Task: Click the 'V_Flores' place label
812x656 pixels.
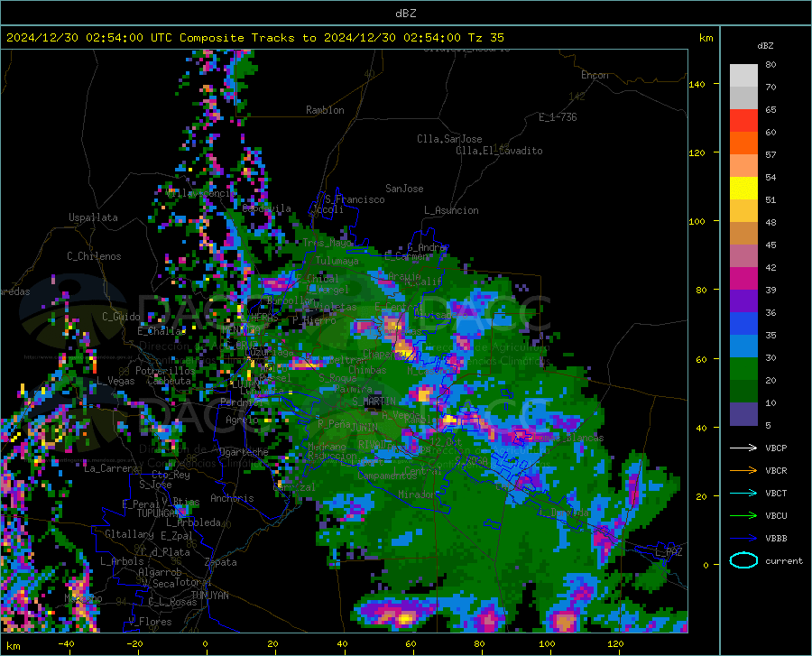Action: pyautogui.click(x=150, y=622)
